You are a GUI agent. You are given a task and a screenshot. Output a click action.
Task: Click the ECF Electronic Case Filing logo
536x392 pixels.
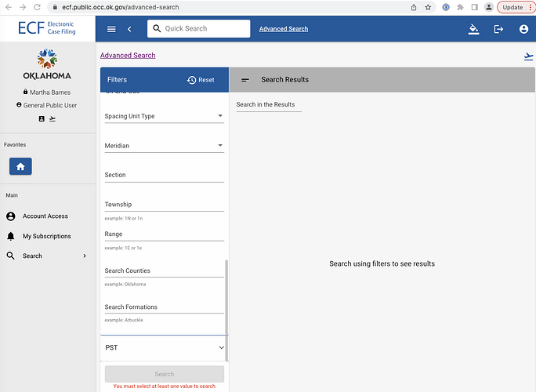pyautogui.click(x=47, y=27)
